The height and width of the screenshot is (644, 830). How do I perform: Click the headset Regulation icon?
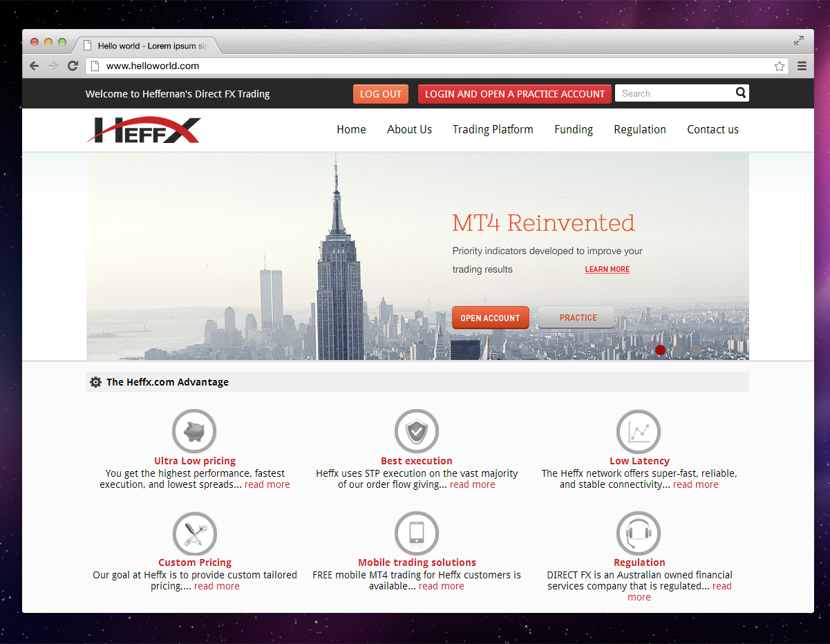(x=639, y=533)
